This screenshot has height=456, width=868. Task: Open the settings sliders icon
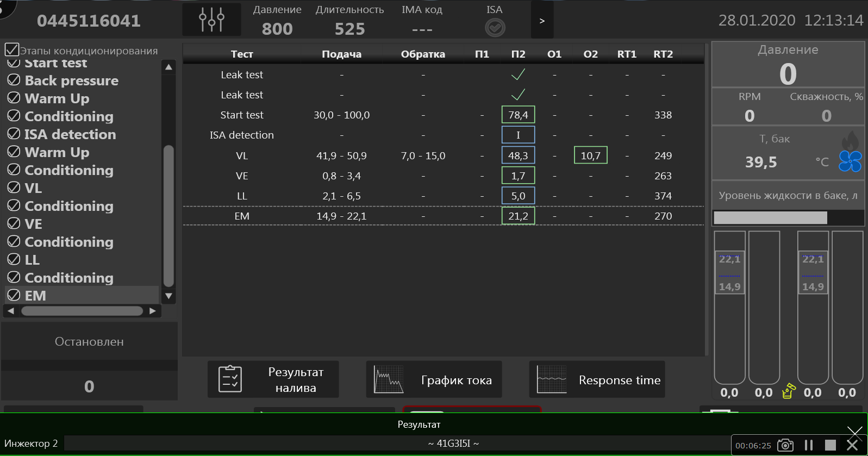tap(211, 20)
